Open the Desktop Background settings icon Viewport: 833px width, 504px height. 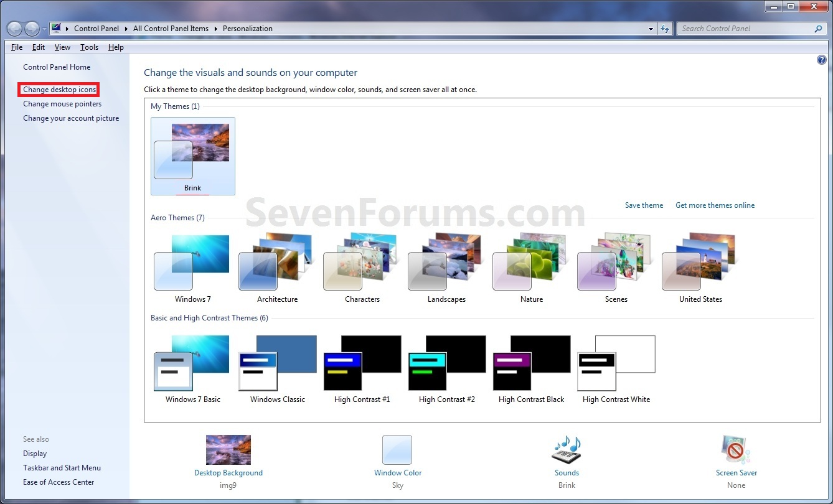228,449
